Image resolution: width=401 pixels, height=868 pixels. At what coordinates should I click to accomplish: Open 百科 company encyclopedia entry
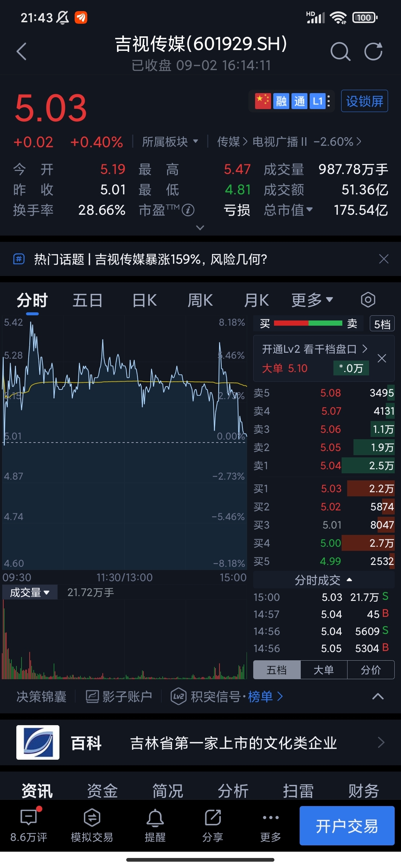[x=200, y=743]
